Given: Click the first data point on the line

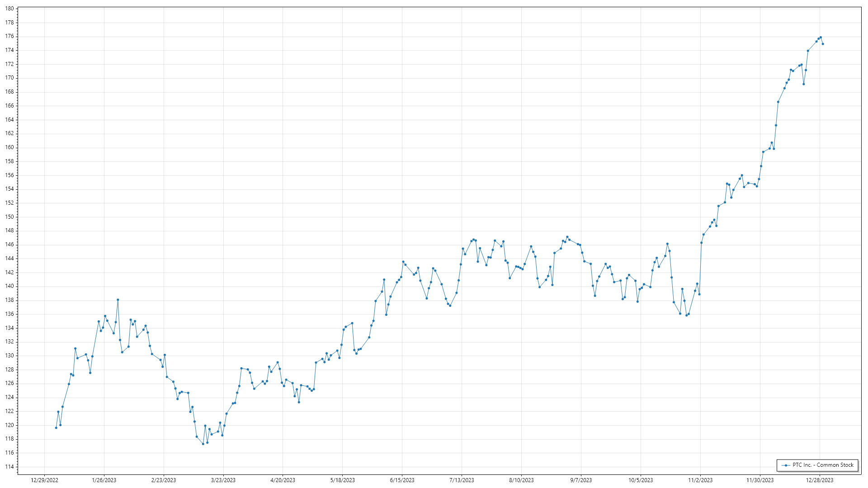Looking at the screenshot, I should (56, 427).
